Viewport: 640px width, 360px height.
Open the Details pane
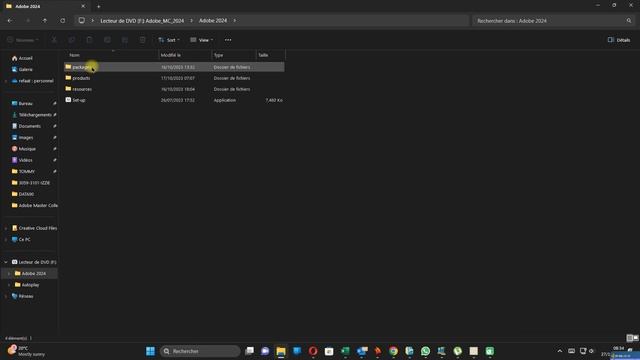click(x=619, y=40)
